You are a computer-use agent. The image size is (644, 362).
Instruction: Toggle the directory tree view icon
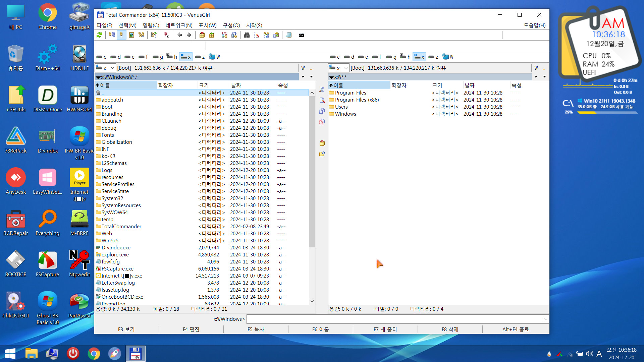pos(141,35)
